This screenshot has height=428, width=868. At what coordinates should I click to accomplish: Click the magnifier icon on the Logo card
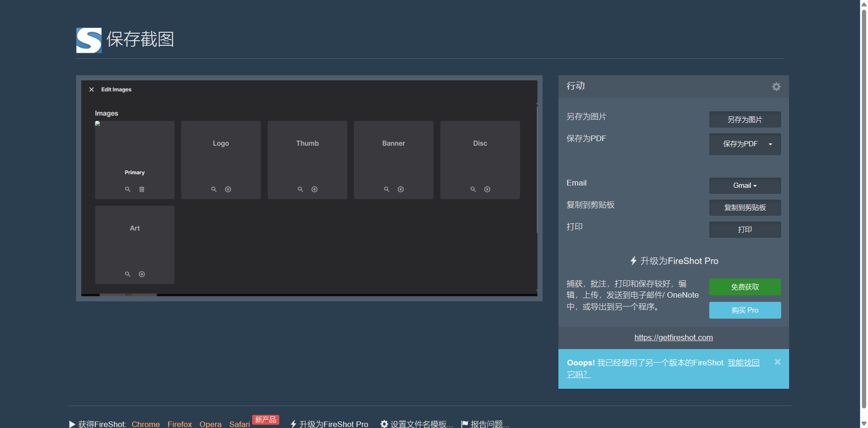pos(214,189)
